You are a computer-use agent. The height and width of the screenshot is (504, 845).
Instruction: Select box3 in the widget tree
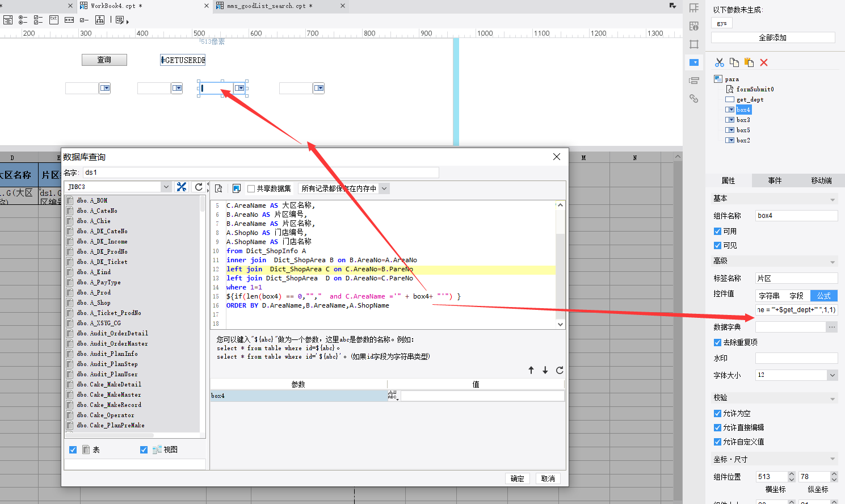tap(743, 120)
